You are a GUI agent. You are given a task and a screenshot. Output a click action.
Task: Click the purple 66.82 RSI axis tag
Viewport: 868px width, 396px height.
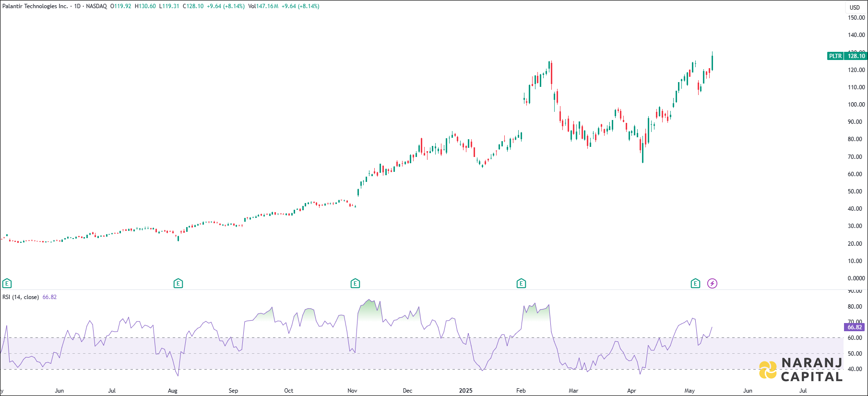pyautogui.click(x=855, y=327)
